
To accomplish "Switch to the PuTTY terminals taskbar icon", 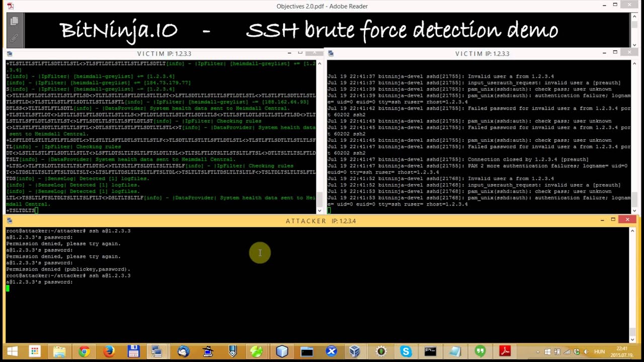I will pyautogui.click(x=157, y=351).
